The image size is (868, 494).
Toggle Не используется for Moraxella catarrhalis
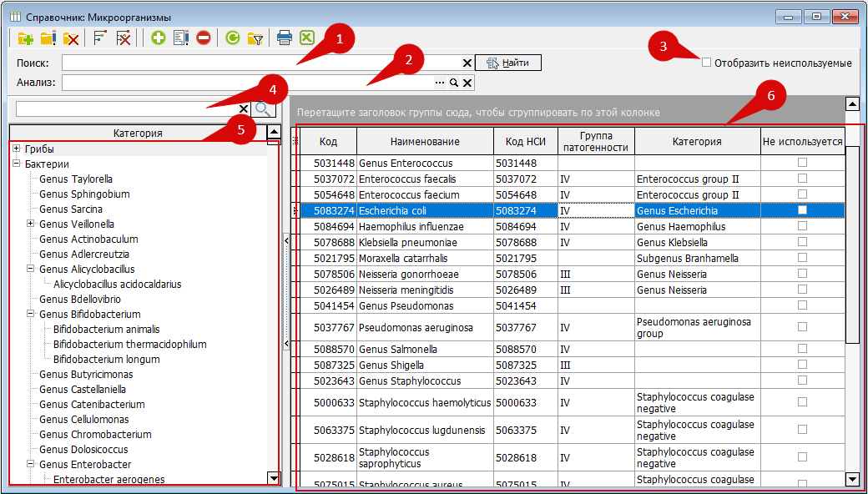pyautogui.click(x=802, y=257)
